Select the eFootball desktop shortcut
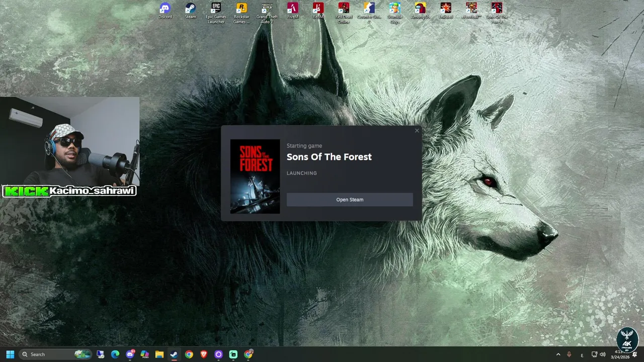Screen dimensions: 644x362 [471, 11]
